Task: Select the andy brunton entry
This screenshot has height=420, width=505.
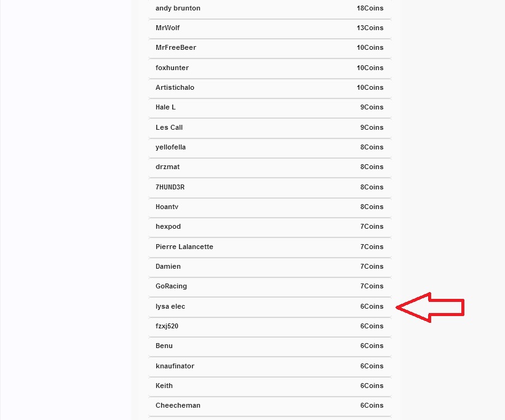Action: [270, 9]
